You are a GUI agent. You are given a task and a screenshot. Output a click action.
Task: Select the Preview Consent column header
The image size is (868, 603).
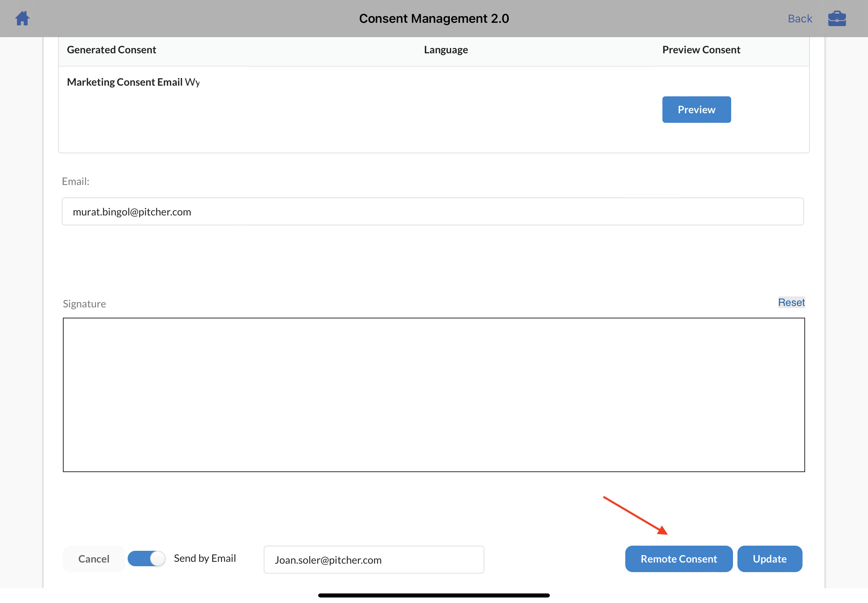[701, 50]
